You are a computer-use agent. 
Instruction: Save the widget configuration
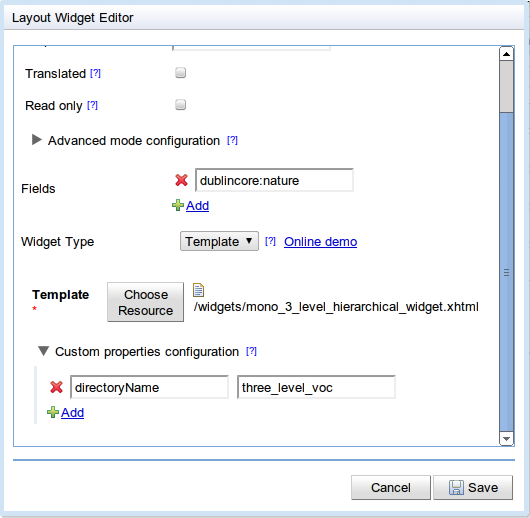coord(473,487)
